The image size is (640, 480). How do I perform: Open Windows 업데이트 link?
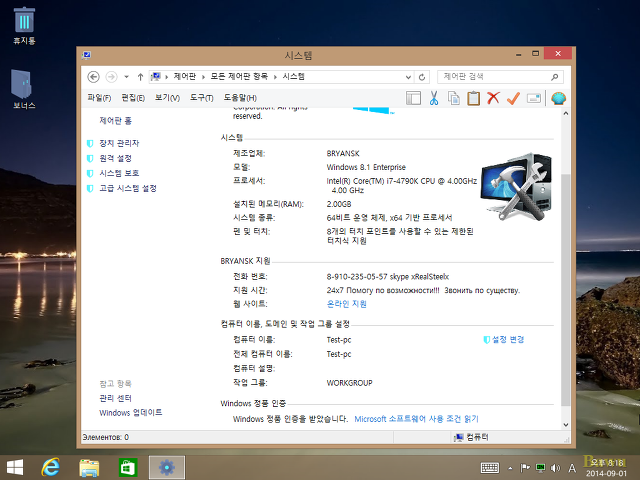pos(131,413)
